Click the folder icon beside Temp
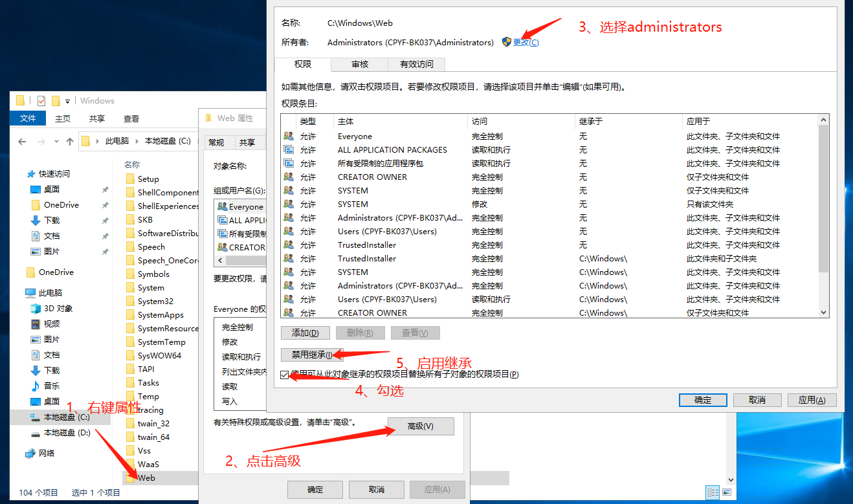Viewport: 853px width, 504px height. (x=130, y=397)
